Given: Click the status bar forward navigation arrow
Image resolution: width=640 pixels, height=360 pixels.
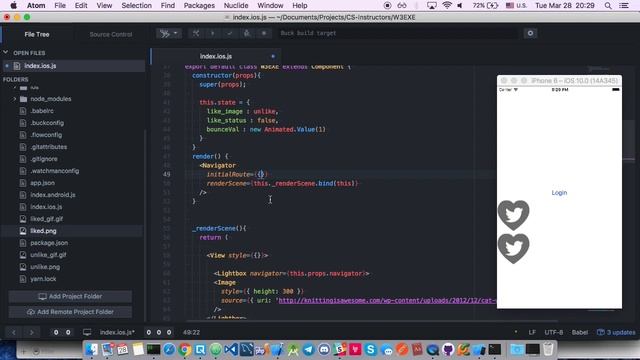Looking at the screenshot, I should click(x=31, y=333).
